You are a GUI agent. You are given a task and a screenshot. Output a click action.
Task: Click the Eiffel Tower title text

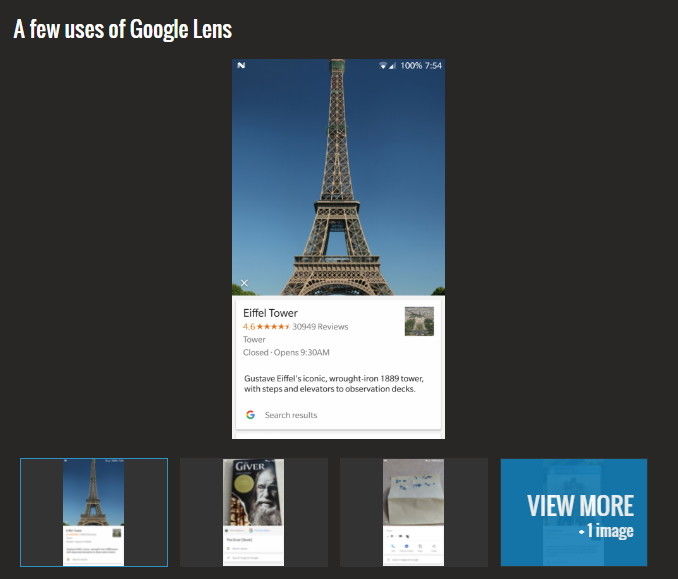(270, 313)
